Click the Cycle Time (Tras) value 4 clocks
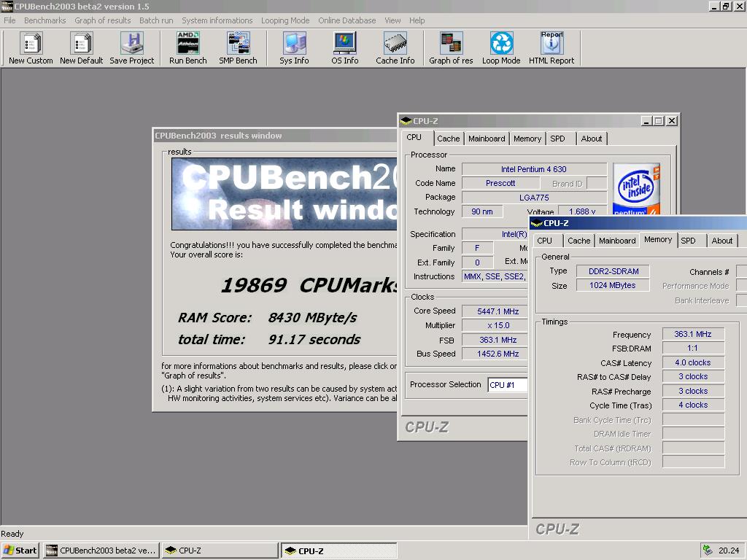 click(x=693, y=405)
